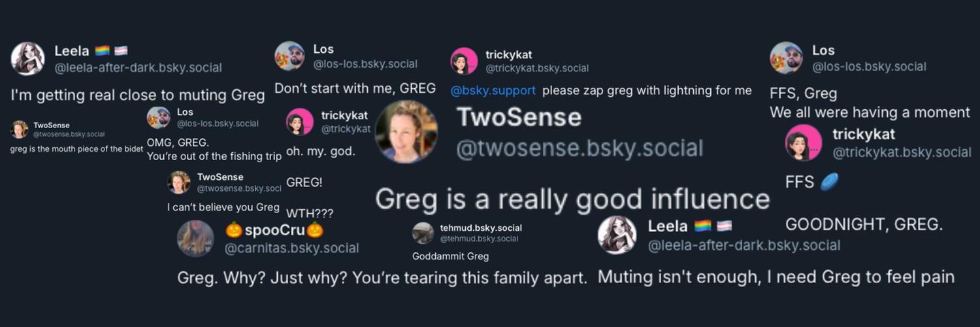Open the large @twosense.bsky.social handle
The image size is (980, 327).
click(580, 149)
